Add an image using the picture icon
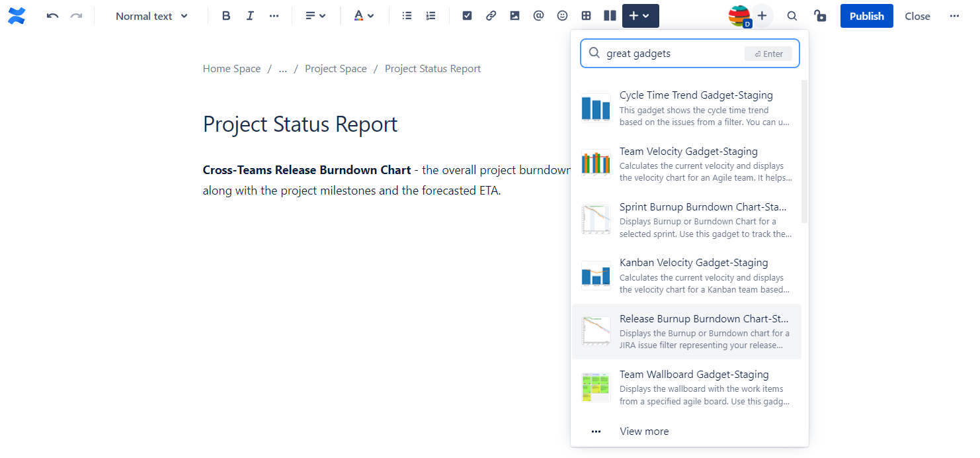The width and height of the screenshot is (980, 458). point(514,16)
